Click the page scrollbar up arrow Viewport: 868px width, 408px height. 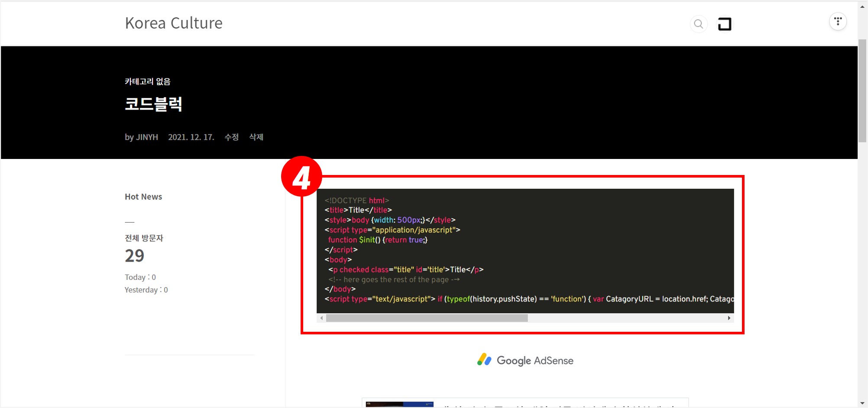pyautogui.click(x=862, y=6)
